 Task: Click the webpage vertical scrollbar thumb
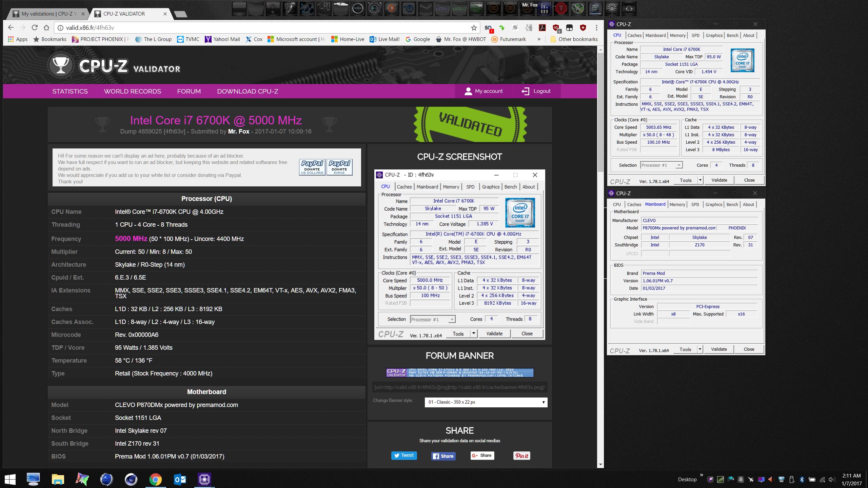click(600, 113)
